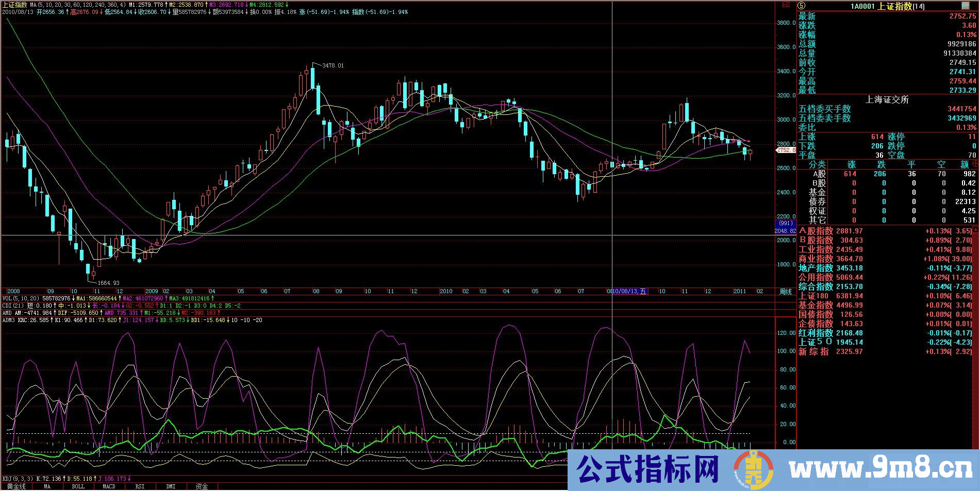Click the 债券 category row
The height and width of the screenshot is (491, 980).
pos(887,202)
